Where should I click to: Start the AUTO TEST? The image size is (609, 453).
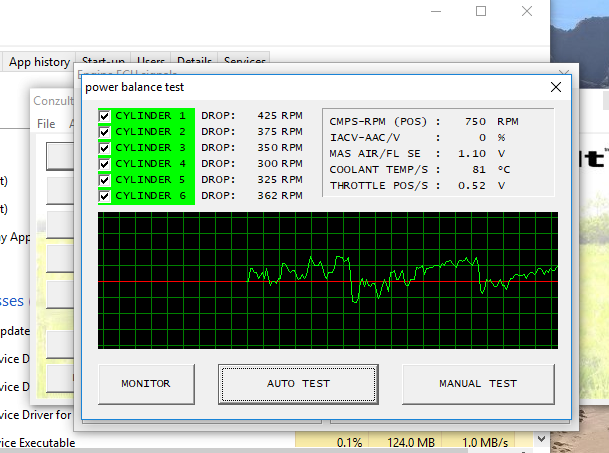304,383
